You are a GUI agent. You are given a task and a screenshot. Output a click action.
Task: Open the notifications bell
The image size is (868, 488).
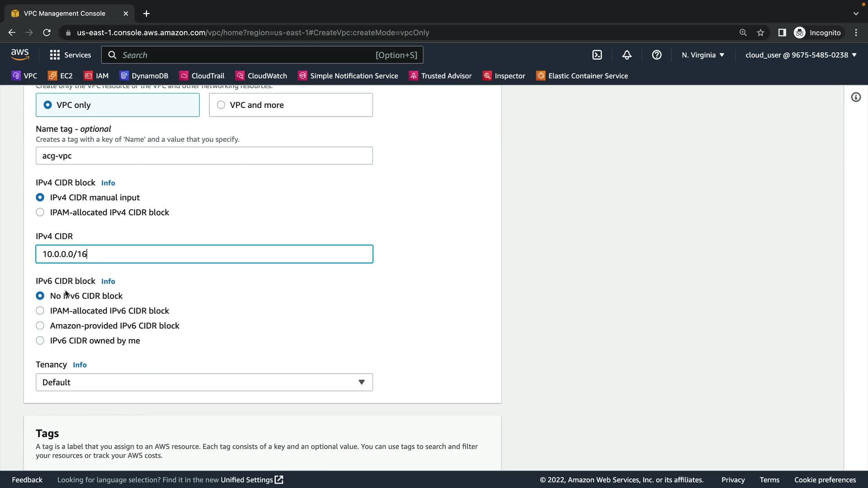(x=627, y=55)
